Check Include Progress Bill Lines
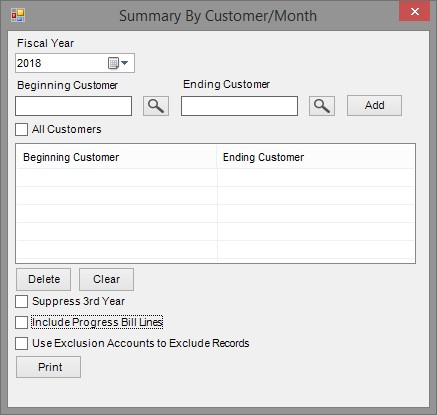Image resolution: width=437 pixels, height=415 pixels. click(x=21, y=322)
